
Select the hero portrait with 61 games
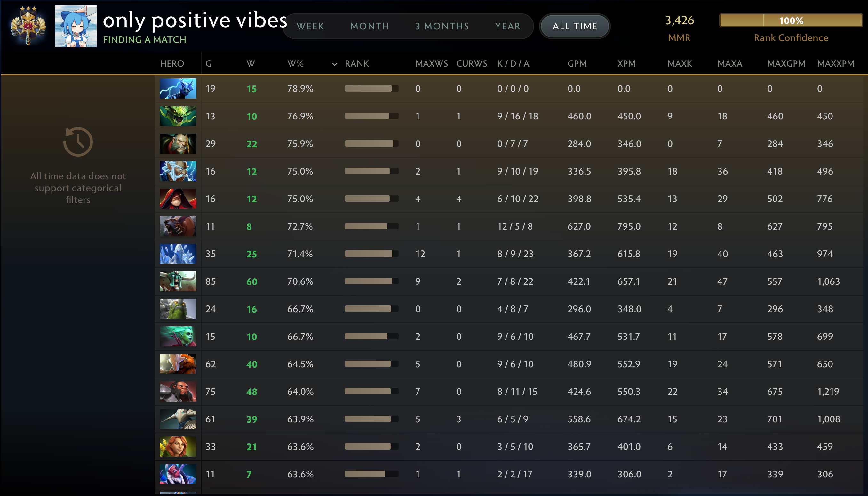click(x=178, y=419)
